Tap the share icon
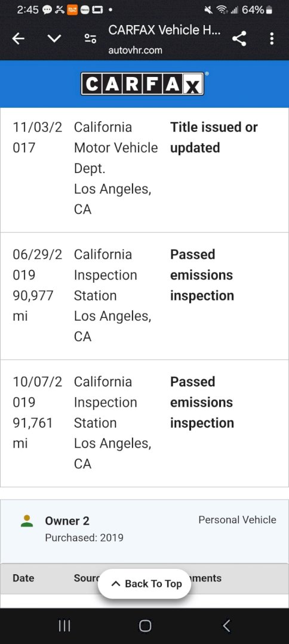The image size is (289, 644). click(x=239, y=39)
